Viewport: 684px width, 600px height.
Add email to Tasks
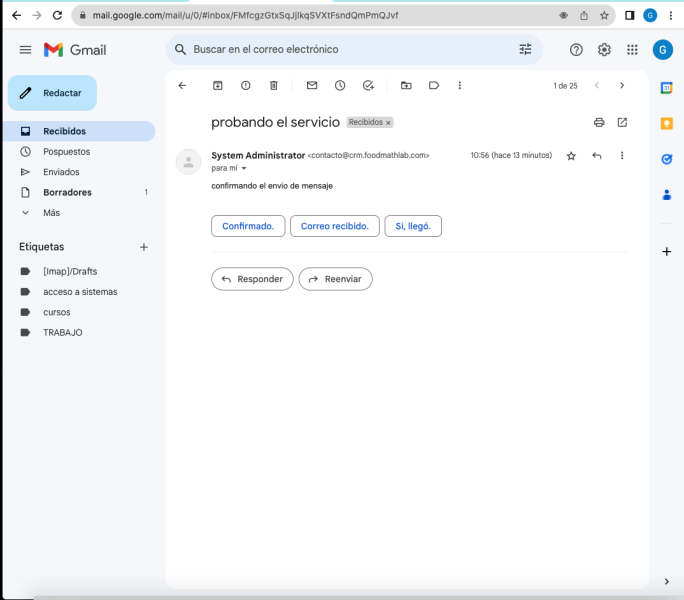tap(368, 86)
